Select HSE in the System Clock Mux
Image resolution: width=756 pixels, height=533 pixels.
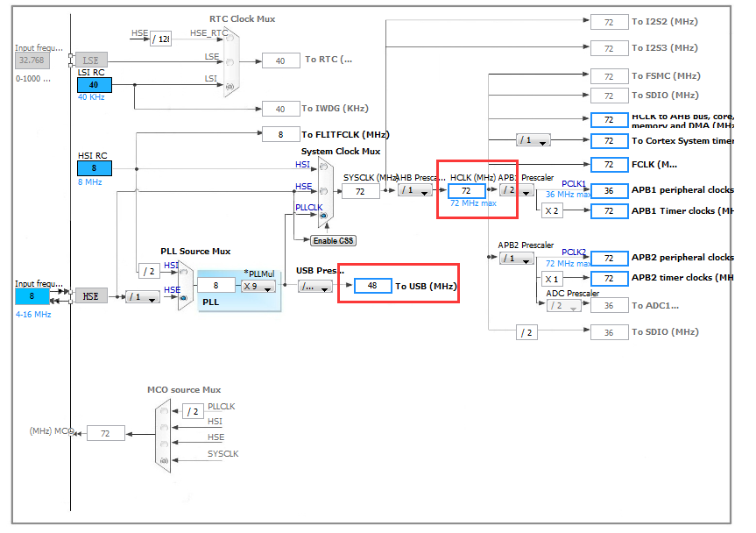tap(322, 189)
